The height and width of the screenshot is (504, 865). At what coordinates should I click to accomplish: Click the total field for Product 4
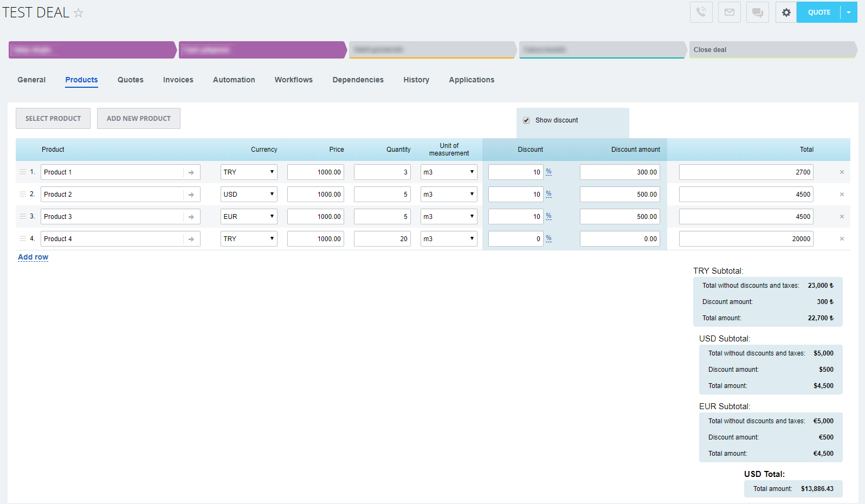coord(746,238)
